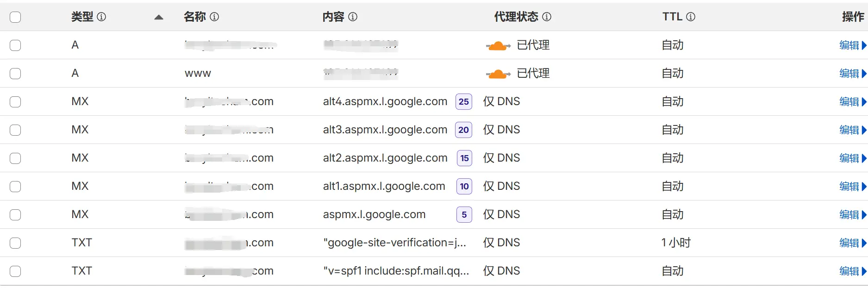Screen dimensions: 868x288
Task: Toggle the select-all checkbox in the header
Action: tap(15, 16)
